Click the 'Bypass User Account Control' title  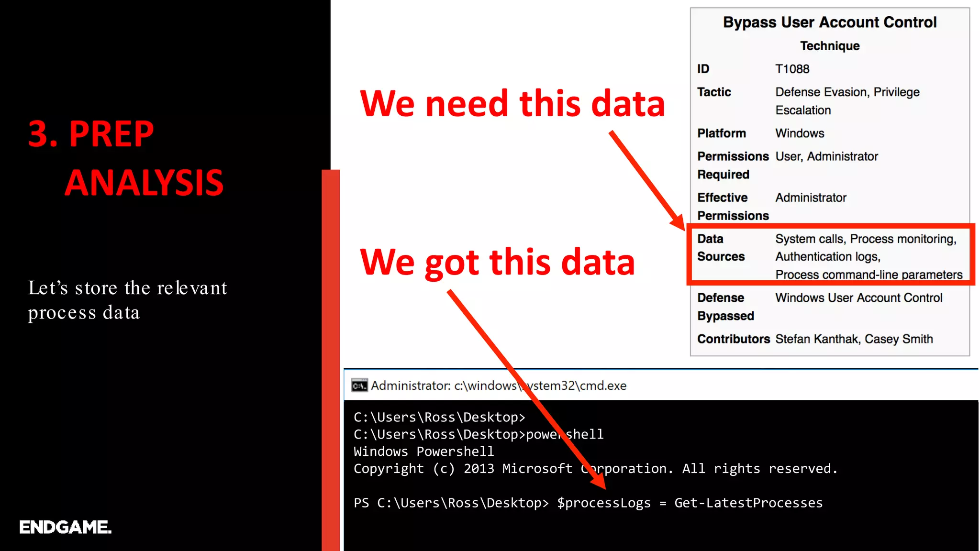point(830,22)
